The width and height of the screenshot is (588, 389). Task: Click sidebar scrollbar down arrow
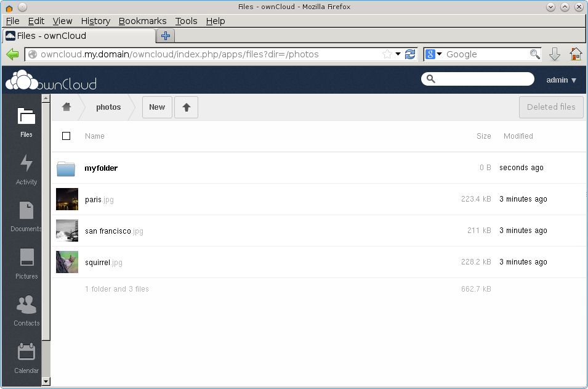(46, 382)
